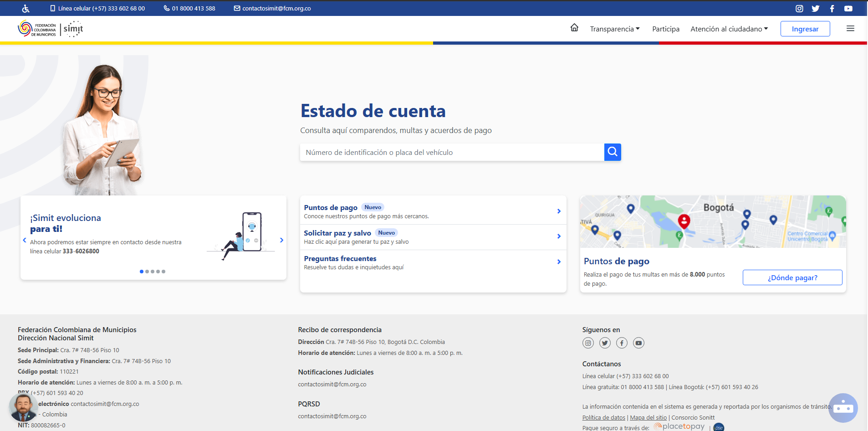The image size is (868, 431).
Task: Click the PSE payment logo
Action: 719,427
